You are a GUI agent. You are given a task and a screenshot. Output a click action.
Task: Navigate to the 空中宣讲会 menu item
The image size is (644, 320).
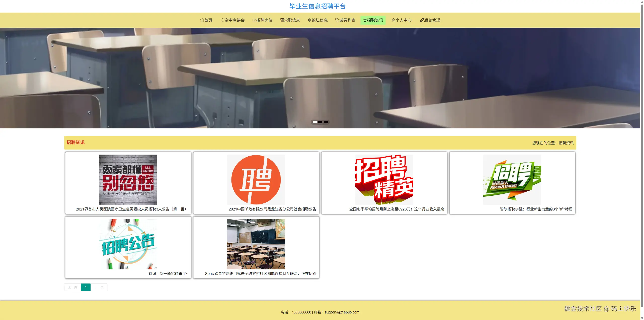point(233,20)
